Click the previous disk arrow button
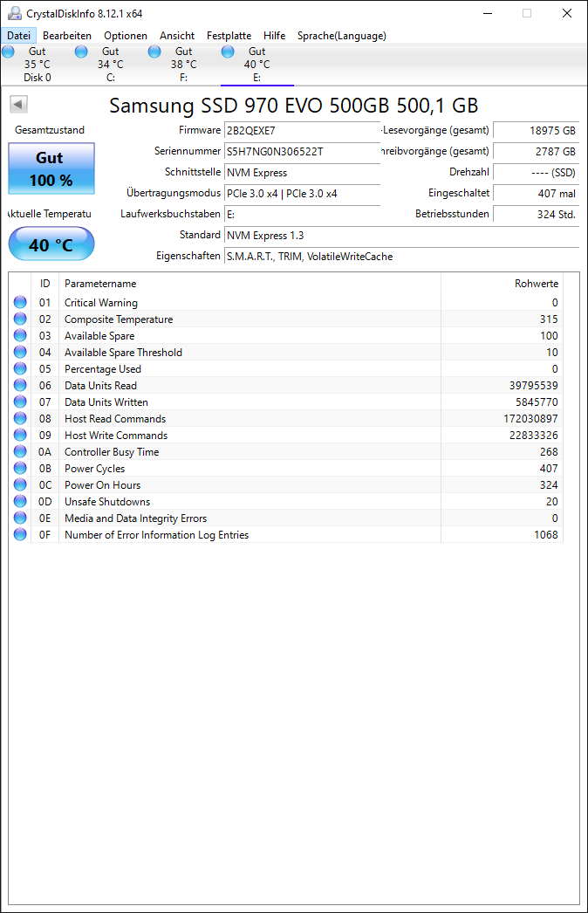This screenshot has height=913, width=588. click(x=18, y=105)
